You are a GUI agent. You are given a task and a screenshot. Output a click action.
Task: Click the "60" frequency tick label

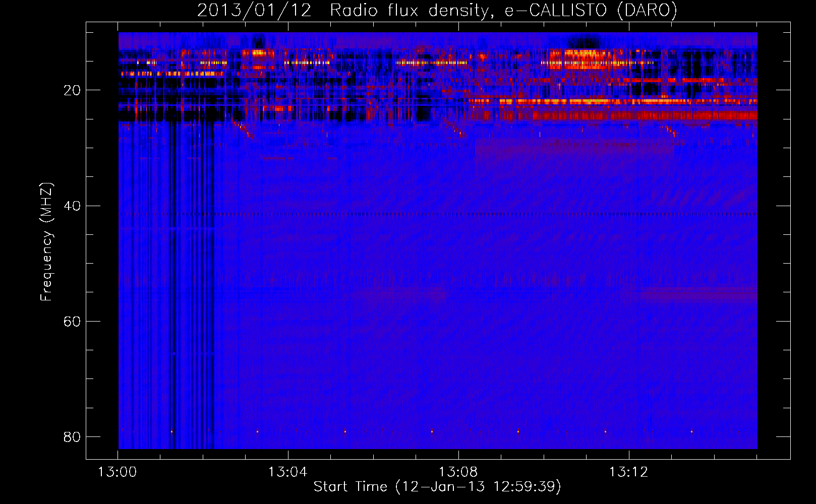click(x=72, y=322)
